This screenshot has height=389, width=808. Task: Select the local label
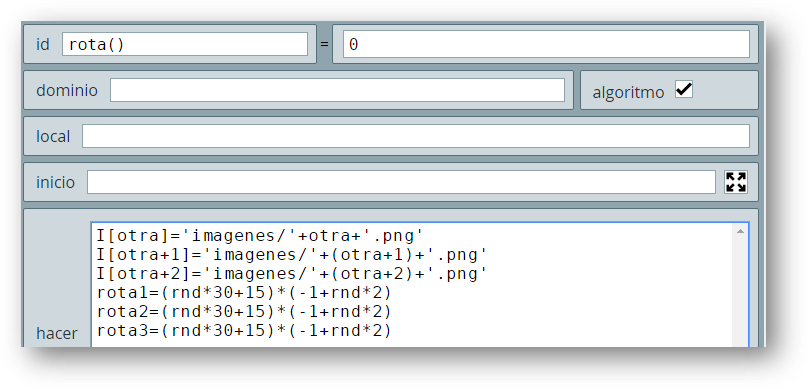pyautogui.click(x=53, y=137)
